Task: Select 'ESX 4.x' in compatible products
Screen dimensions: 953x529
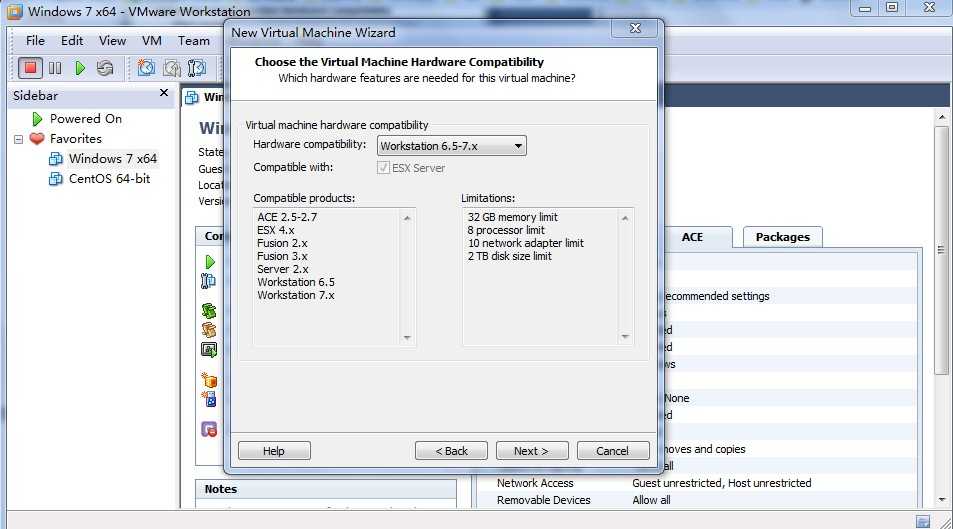Action: click(275, 230)
